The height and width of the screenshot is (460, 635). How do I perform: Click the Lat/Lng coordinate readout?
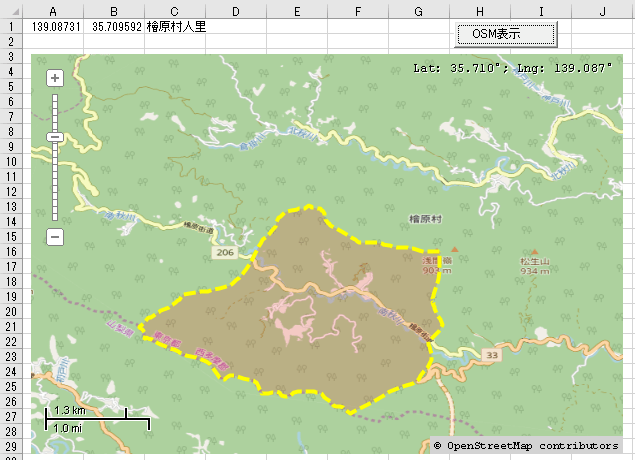tap(512, 68)
